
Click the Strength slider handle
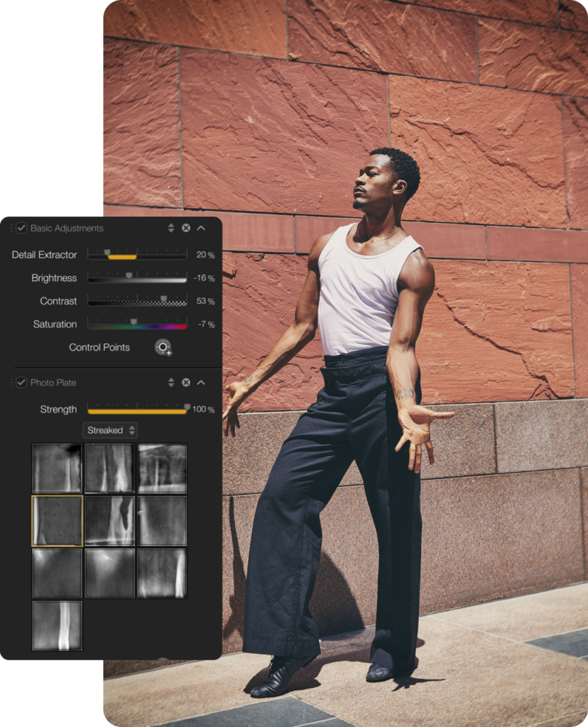(187, 407)
